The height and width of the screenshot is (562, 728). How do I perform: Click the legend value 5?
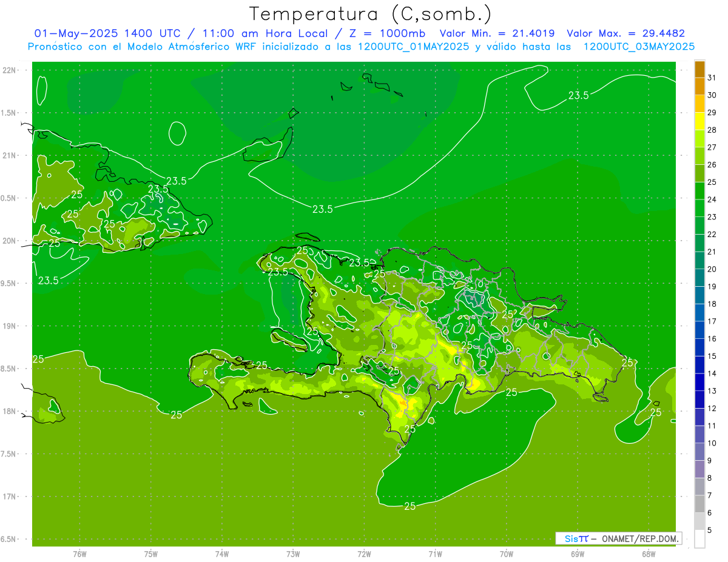709,530
